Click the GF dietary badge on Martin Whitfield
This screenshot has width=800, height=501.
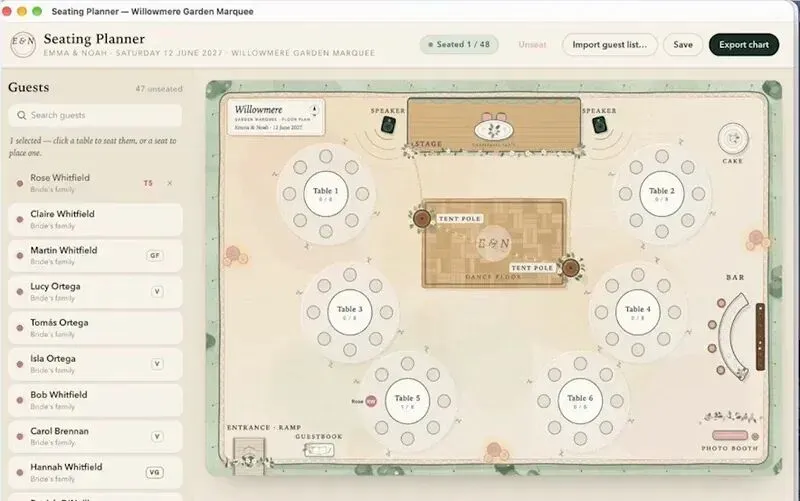[x=155, y=256]
